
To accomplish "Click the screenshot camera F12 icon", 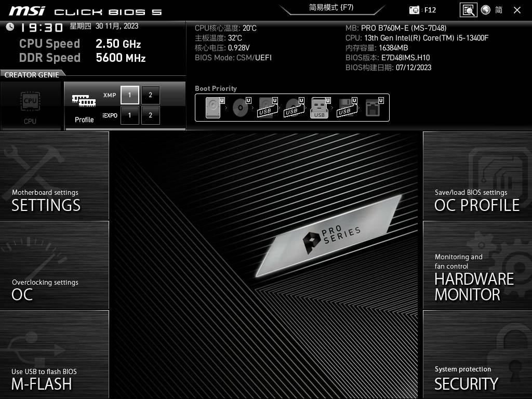I will coord(414,10).
